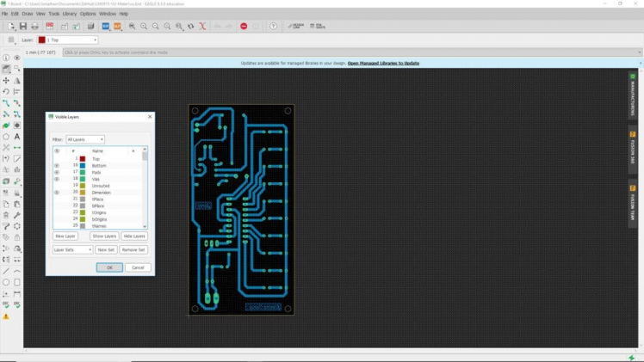Viewport: 644px width, 362px height.
Task: Hide the Pads layer using eye icon
Action: pyautogui.click(x=57, y=173)
